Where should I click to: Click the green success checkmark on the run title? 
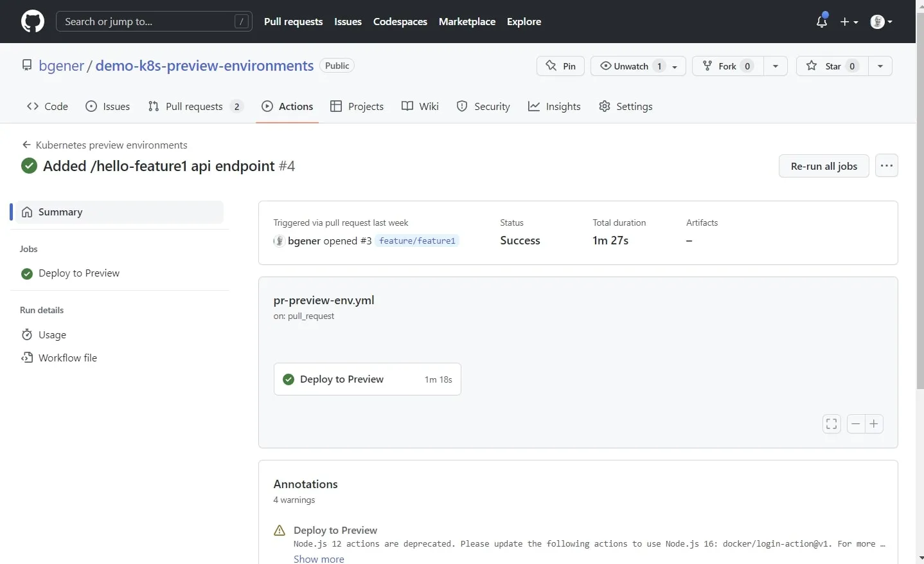click(x=29, y=166)
